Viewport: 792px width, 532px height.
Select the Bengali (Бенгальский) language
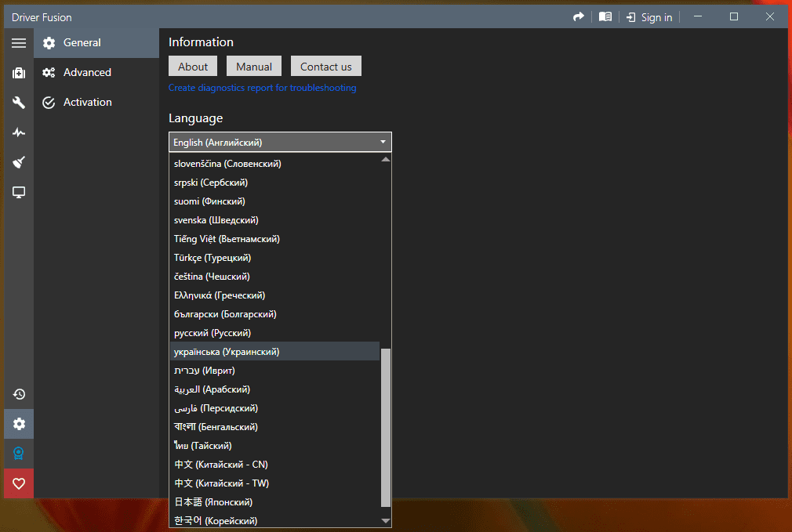[274, 426]
